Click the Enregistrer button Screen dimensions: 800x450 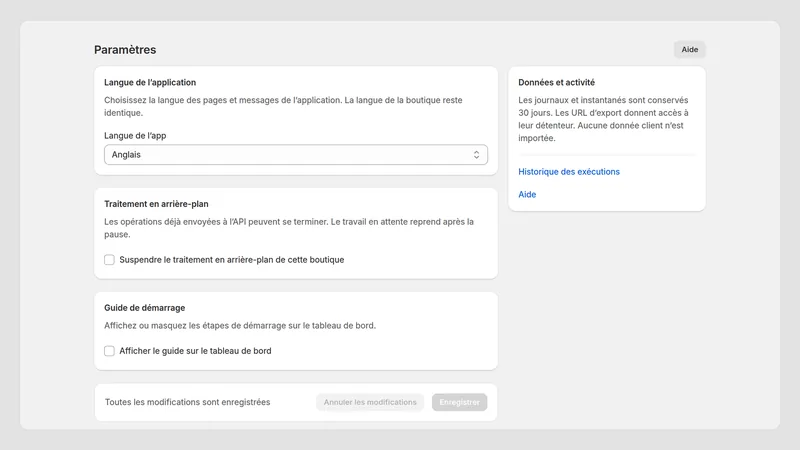(459, 402)
